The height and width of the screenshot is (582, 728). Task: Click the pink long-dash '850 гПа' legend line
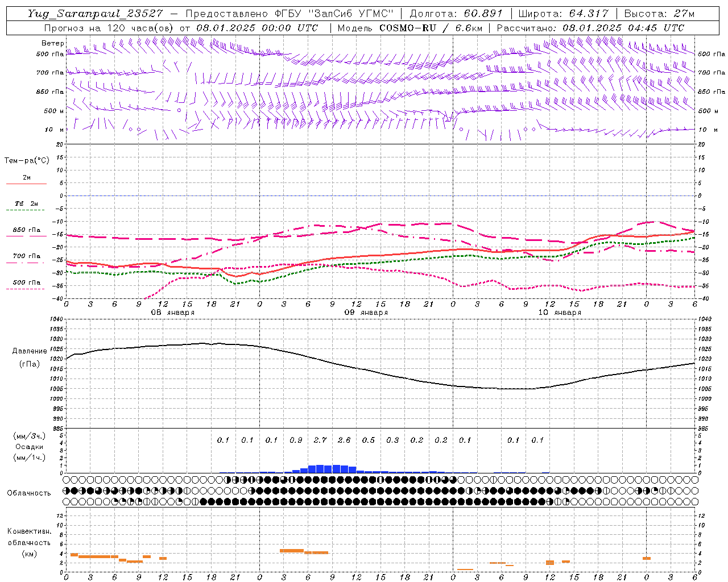click(26, 236)
